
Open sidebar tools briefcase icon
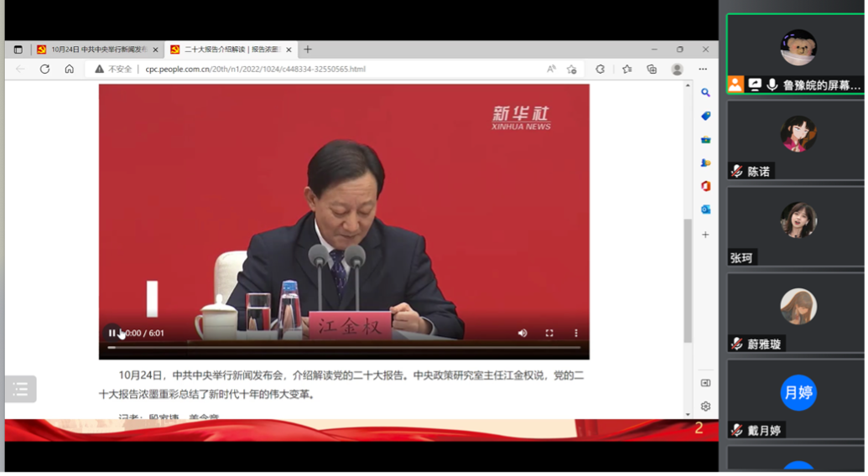[x=708, y=140]
